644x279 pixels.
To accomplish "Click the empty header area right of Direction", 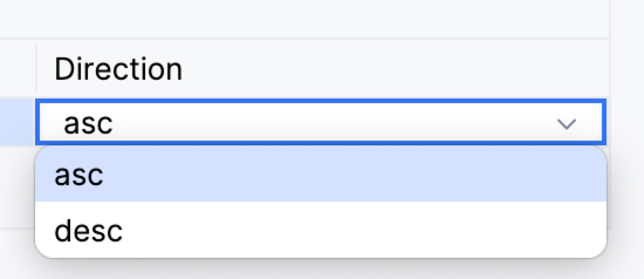I will point(410,69).
